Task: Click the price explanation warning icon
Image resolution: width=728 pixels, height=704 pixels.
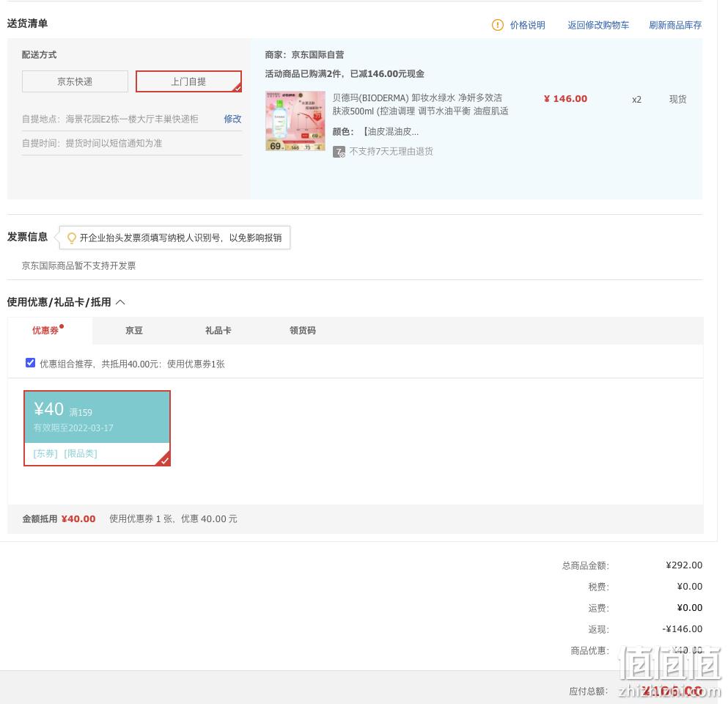Action: pyautogui.click(x=497, y=25)
